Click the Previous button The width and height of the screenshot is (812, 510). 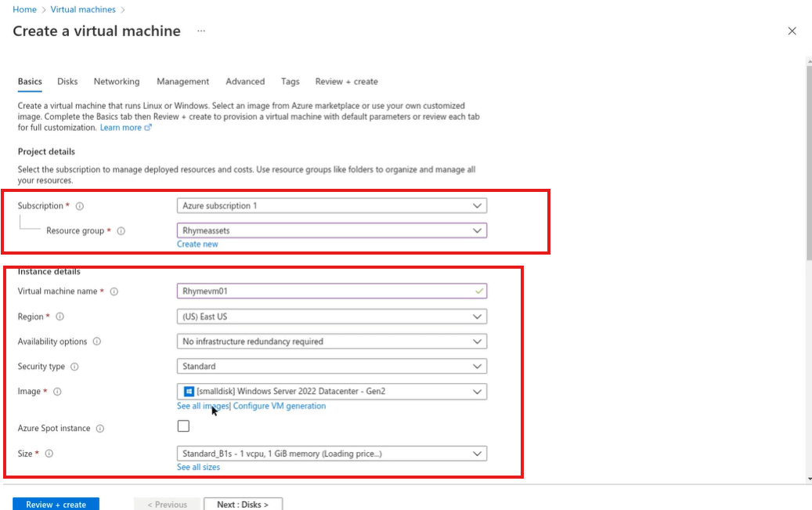pos(167,505)
